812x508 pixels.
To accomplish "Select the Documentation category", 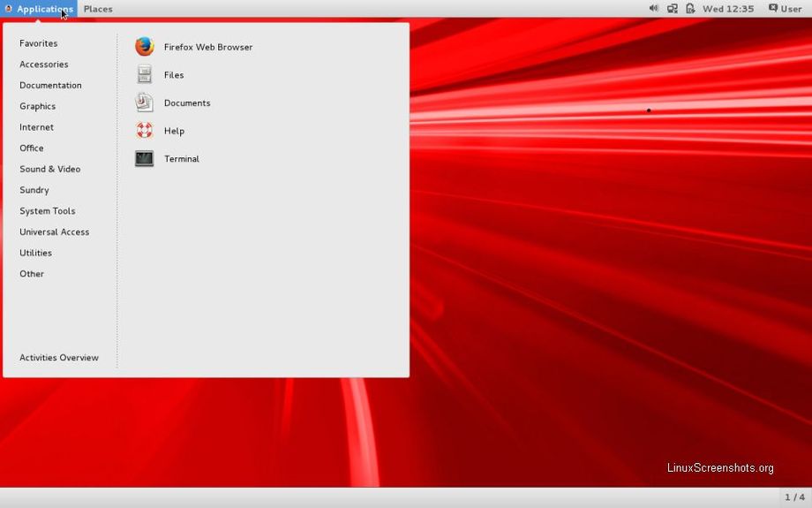I will click(51, 85).
